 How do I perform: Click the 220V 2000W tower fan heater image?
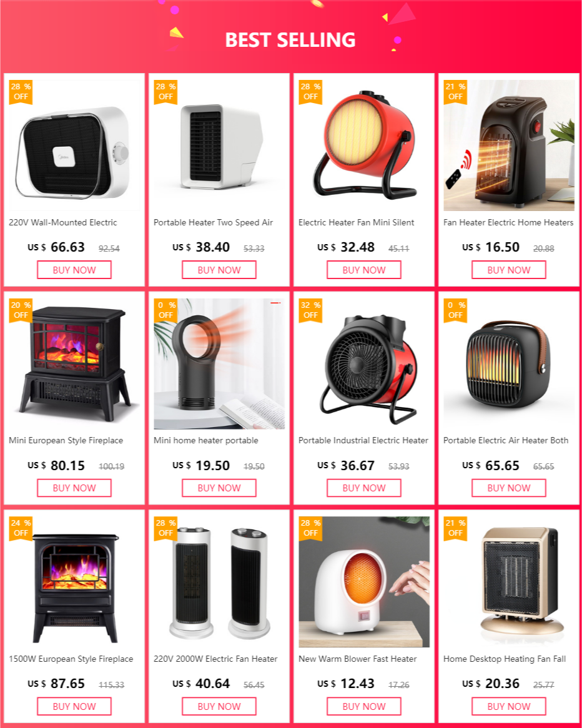tap(219, 582)
